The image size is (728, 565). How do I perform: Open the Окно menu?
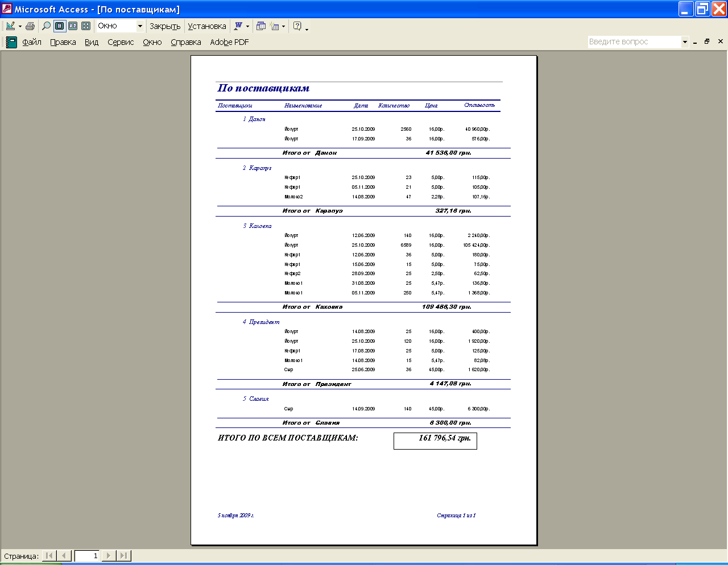pyautogui.click(x=152, y=42)
